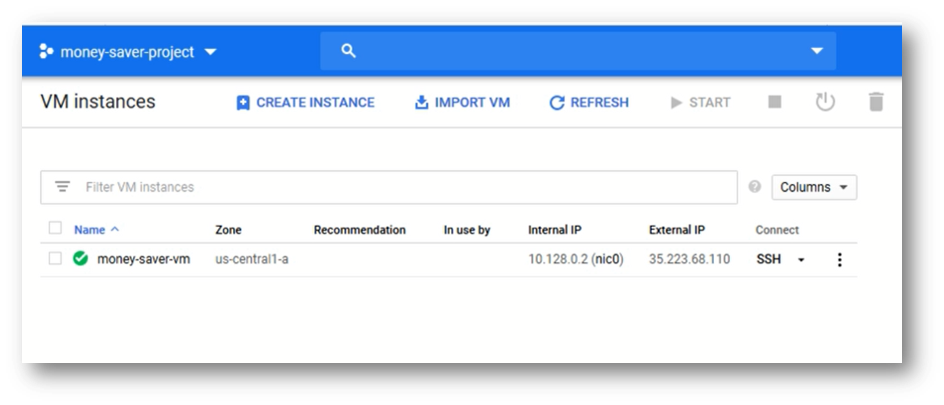
Task: Connect via the SSH button
Action: coord(769,259)
